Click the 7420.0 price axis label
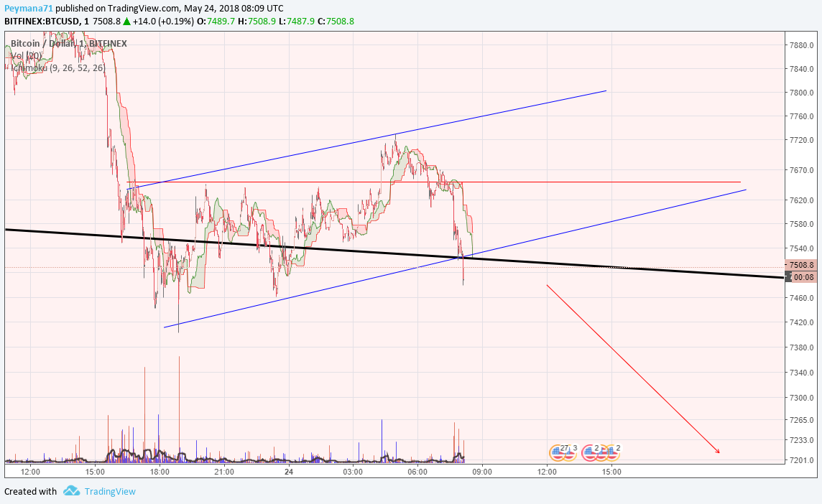Screen dimensions: 822x504 tap(802, 322)
